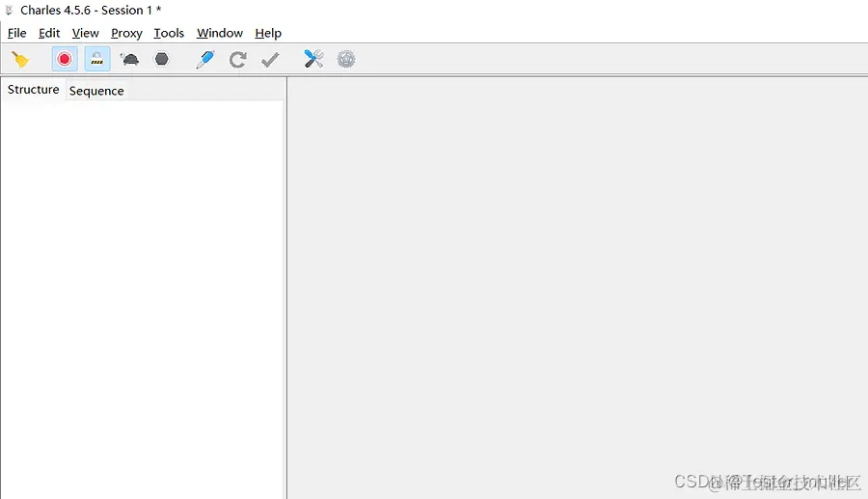Open the File menu
Screen dimensions: 868x499
click(x=17, y=33)
